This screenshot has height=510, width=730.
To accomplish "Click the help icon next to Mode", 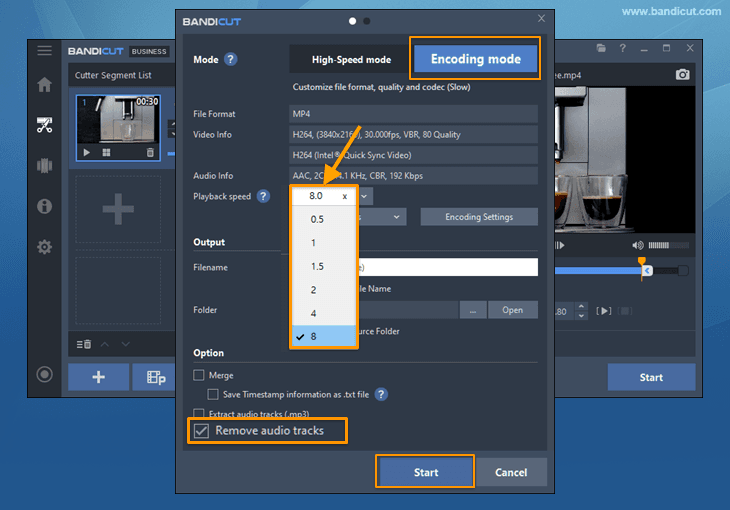I will pyautogui.click(x=231, y=60).
